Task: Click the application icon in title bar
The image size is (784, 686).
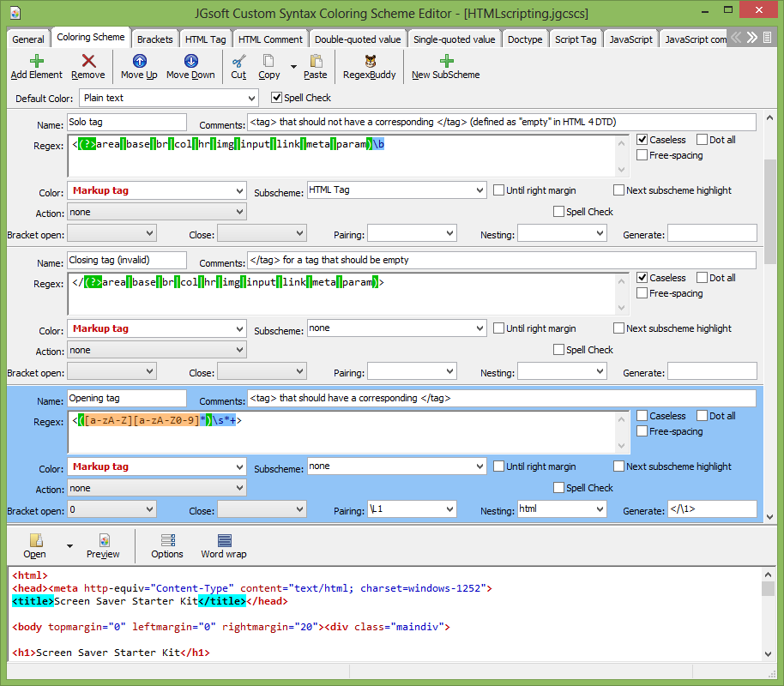Action: click(15, 13)
